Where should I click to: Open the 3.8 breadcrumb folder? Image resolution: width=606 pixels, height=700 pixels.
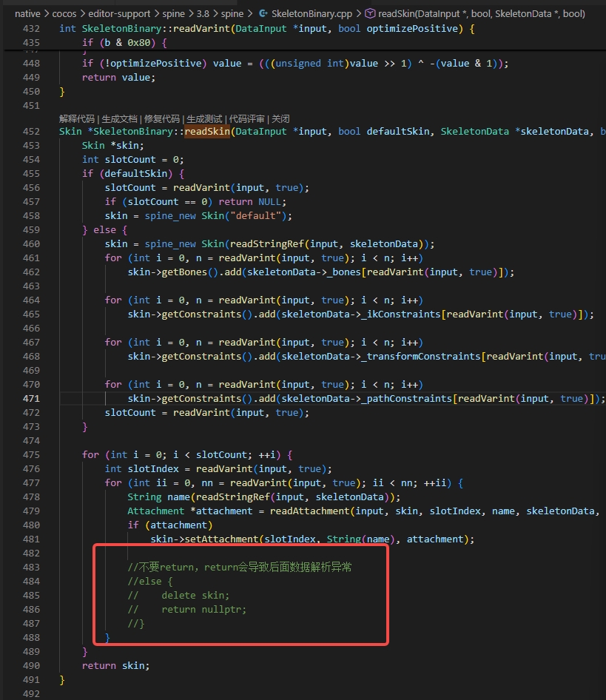(203, 14)
